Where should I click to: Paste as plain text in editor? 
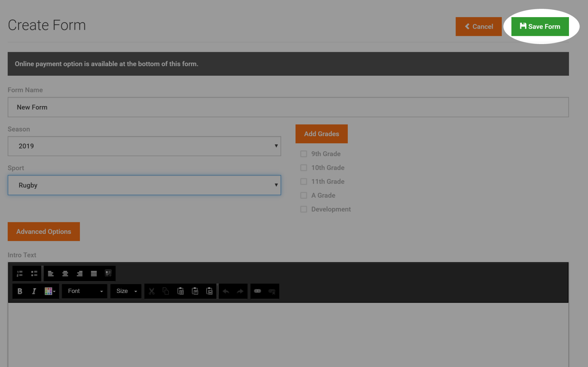tap(195, 291)
